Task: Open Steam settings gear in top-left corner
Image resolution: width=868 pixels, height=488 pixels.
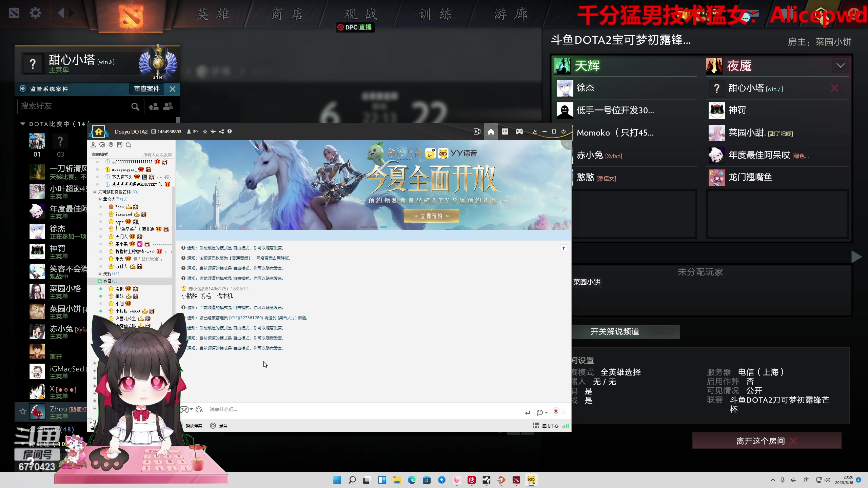Action: 35,13
